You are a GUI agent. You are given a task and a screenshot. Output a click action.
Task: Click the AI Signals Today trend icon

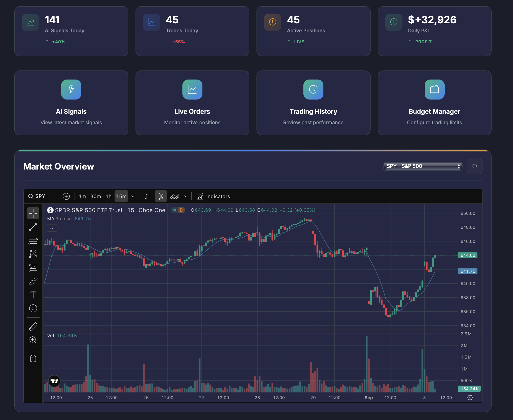coord(30,22)
